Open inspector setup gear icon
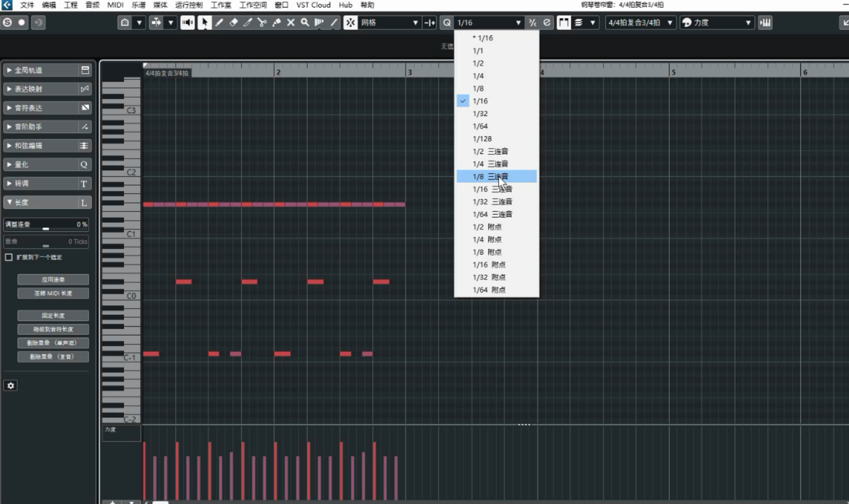This screenshot has width=849, height=504. pyautogui.click(x=10, y=386)
